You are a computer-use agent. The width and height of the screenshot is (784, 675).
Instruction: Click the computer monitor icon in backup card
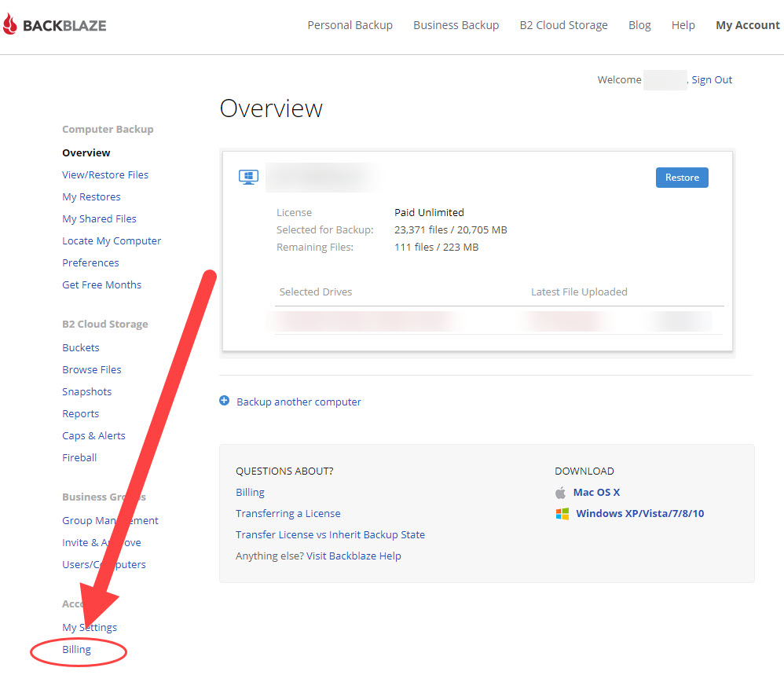coord(248,177)
